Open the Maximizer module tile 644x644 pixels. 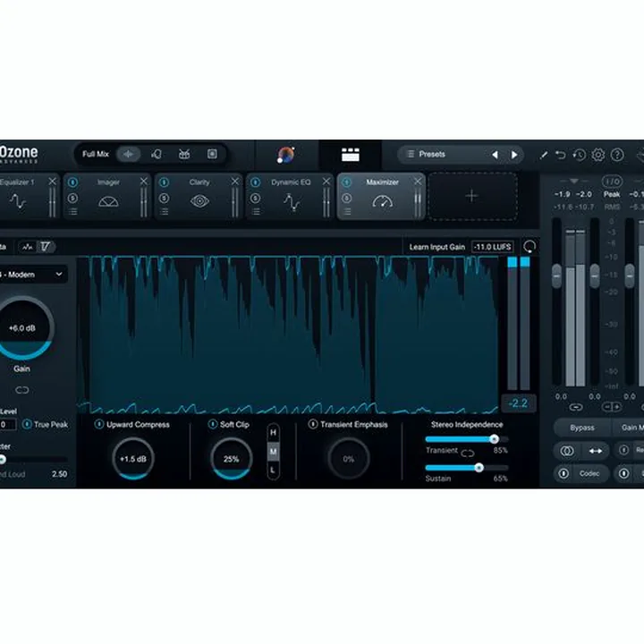382,196
